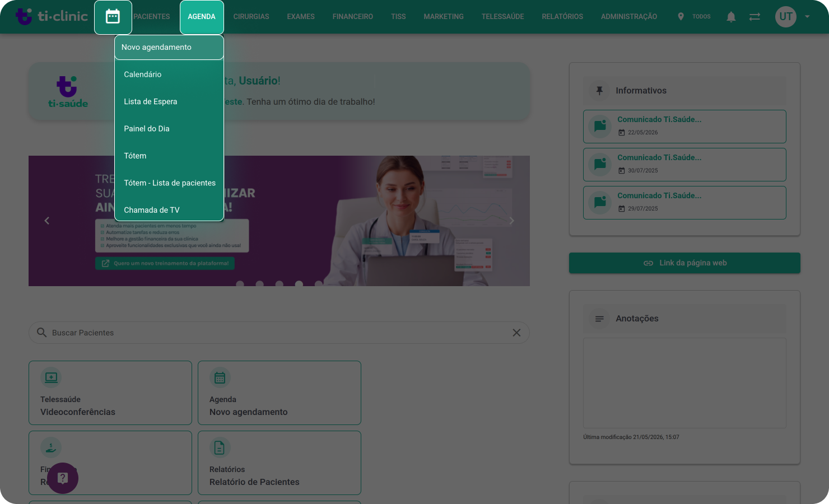Click the Última modificação timestamp text
This screenshot has width=829, height=504.
pos(631,437)
